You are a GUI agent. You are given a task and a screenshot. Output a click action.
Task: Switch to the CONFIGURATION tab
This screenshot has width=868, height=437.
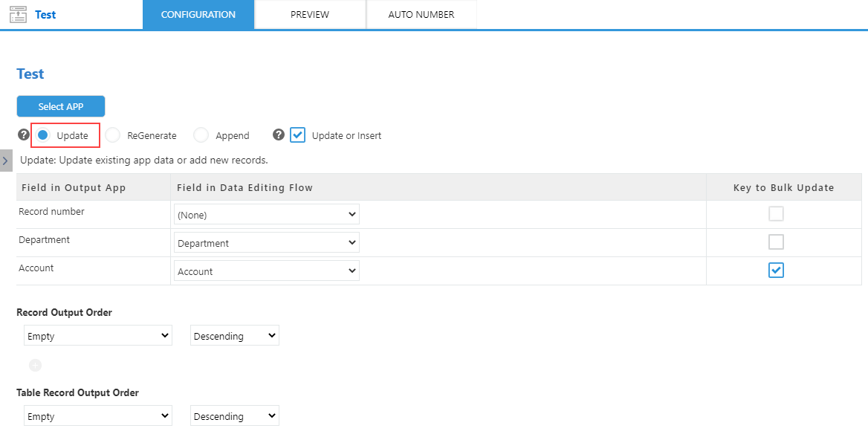click(x=198, y=14)
